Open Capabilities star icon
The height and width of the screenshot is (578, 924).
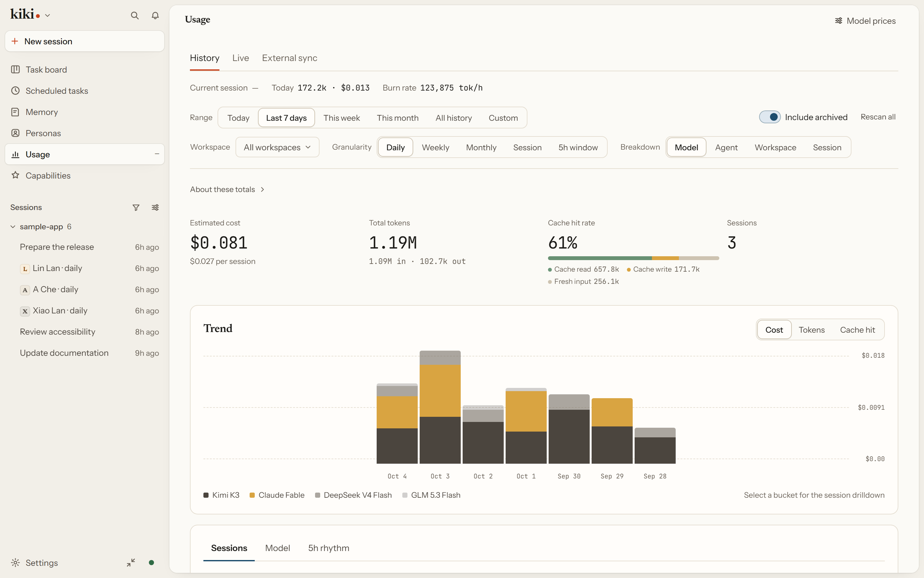(15, 175)
